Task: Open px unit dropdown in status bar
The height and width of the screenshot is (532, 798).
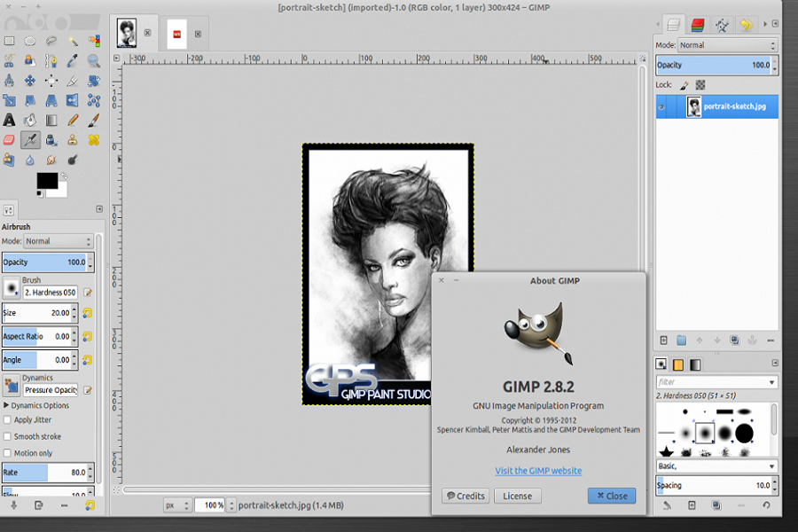Action: click(177, 505)
